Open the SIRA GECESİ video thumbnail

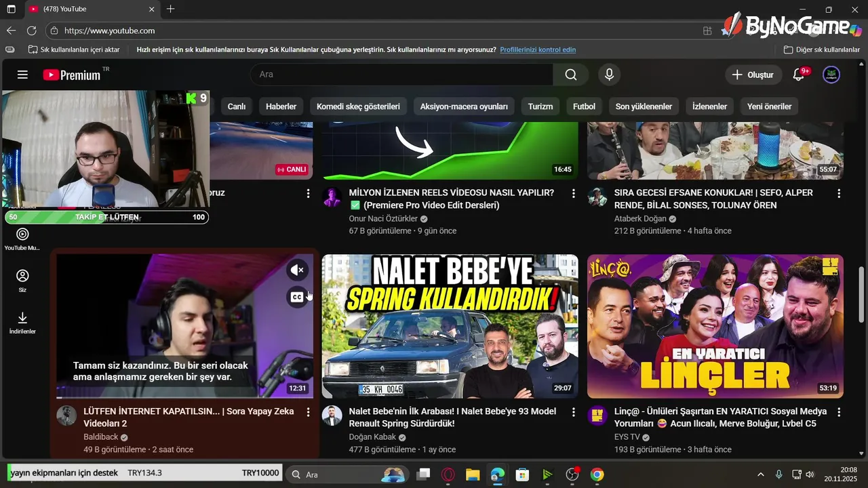click(715, 150)
